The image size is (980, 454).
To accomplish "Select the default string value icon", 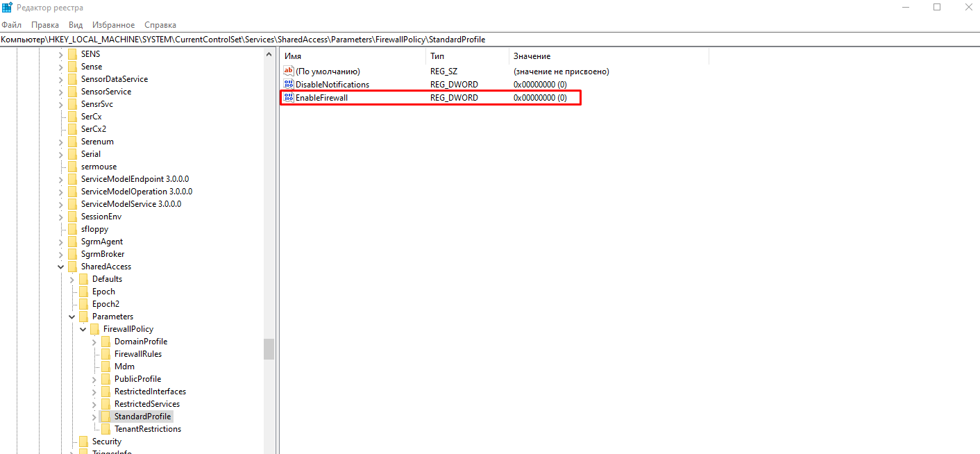I will coord(289,72).
